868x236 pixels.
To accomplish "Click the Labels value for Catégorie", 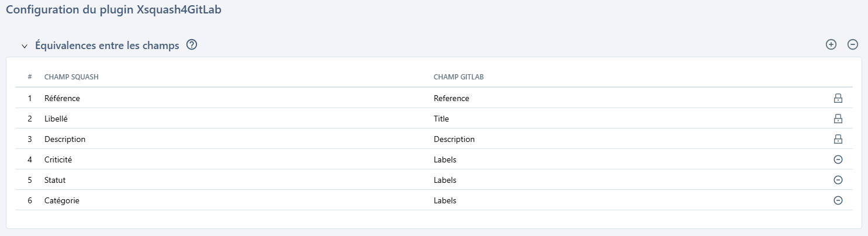I will (445, 200).
